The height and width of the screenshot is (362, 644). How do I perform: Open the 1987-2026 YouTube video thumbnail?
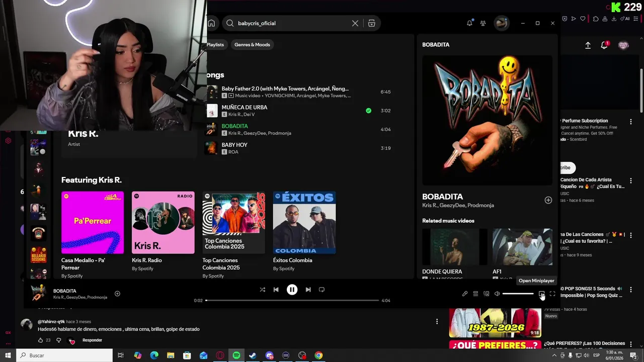495,322
